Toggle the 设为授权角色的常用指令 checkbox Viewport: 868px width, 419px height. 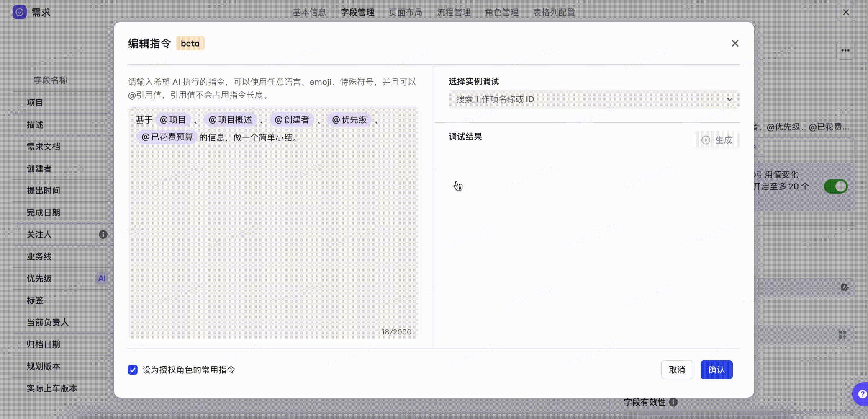click(133, 370)
